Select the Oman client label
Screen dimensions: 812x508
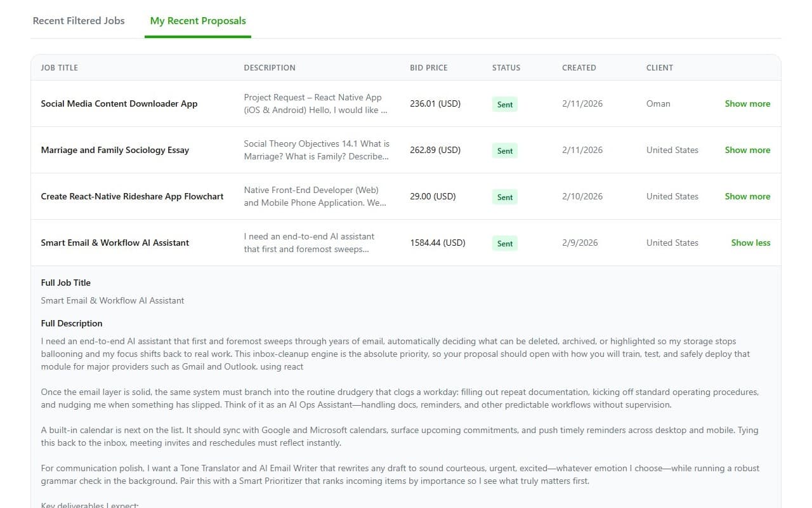658,104
